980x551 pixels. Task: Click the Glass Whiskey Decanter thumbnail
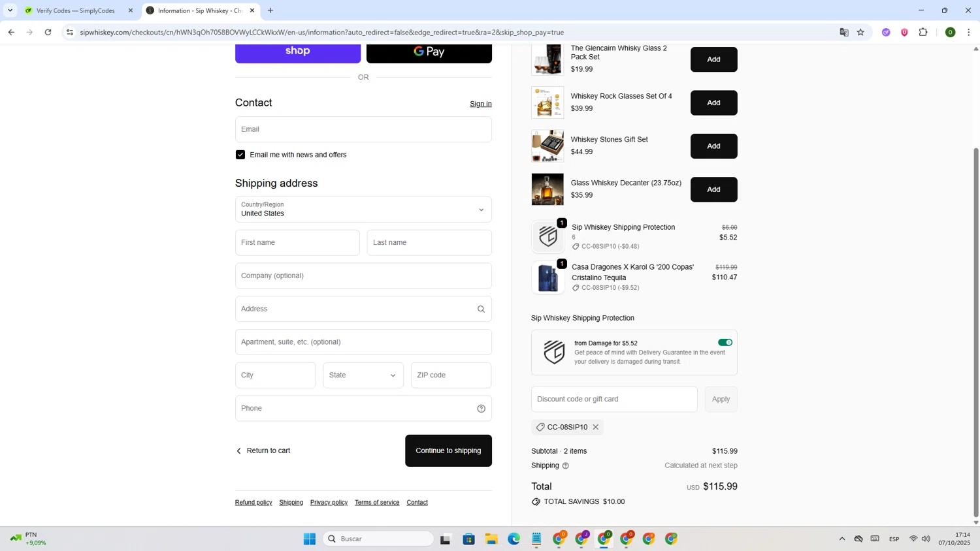pyautogui.click(x=547, y=189)
